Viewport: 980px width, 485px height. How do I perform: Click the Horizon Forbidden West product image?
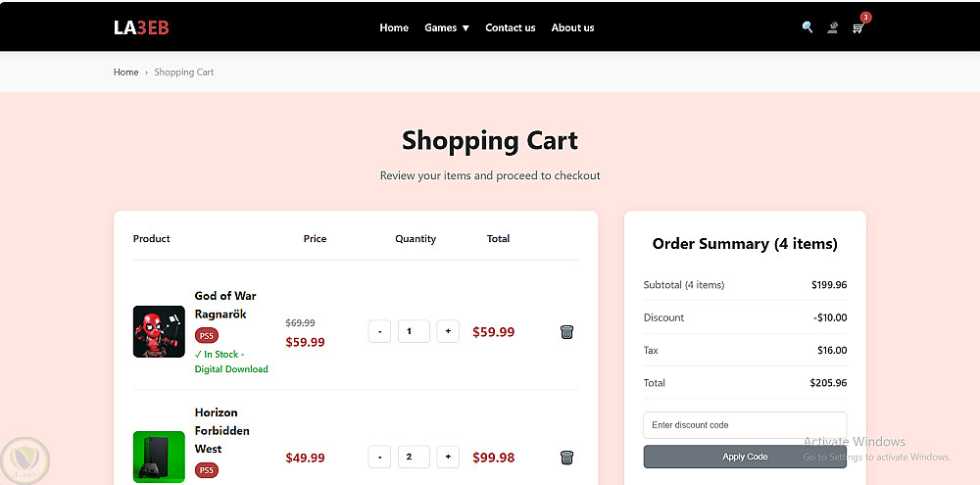159,457
